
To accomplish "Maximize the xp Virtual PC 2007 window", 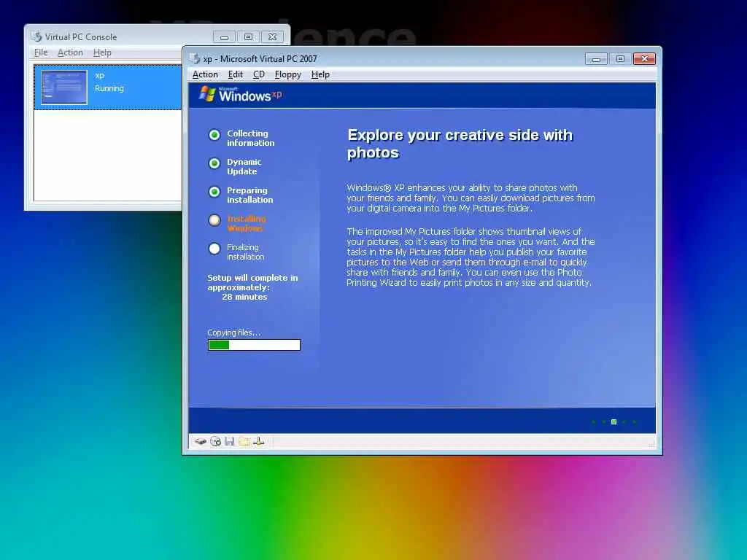I will click(x=620, y=58).
